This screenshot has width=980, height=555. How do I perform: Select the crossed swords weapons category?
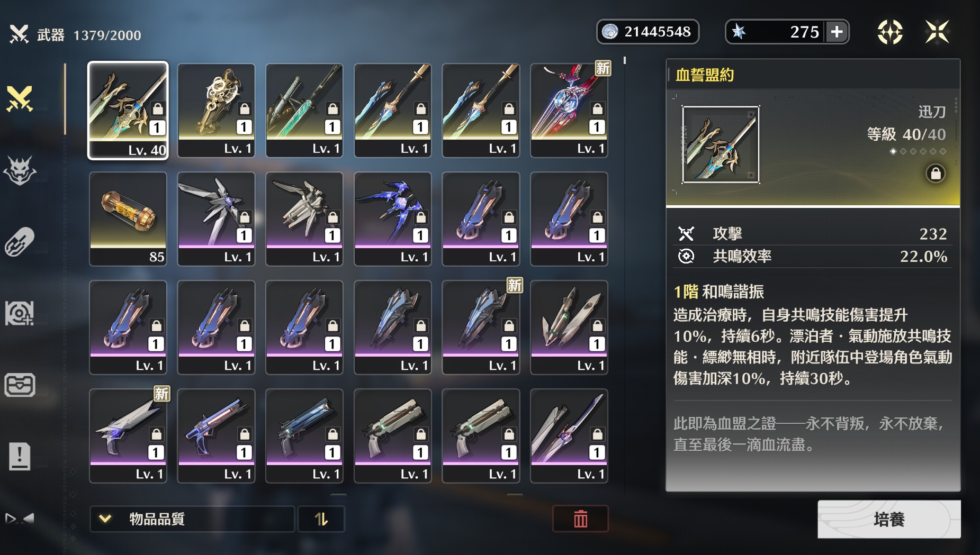20,99
